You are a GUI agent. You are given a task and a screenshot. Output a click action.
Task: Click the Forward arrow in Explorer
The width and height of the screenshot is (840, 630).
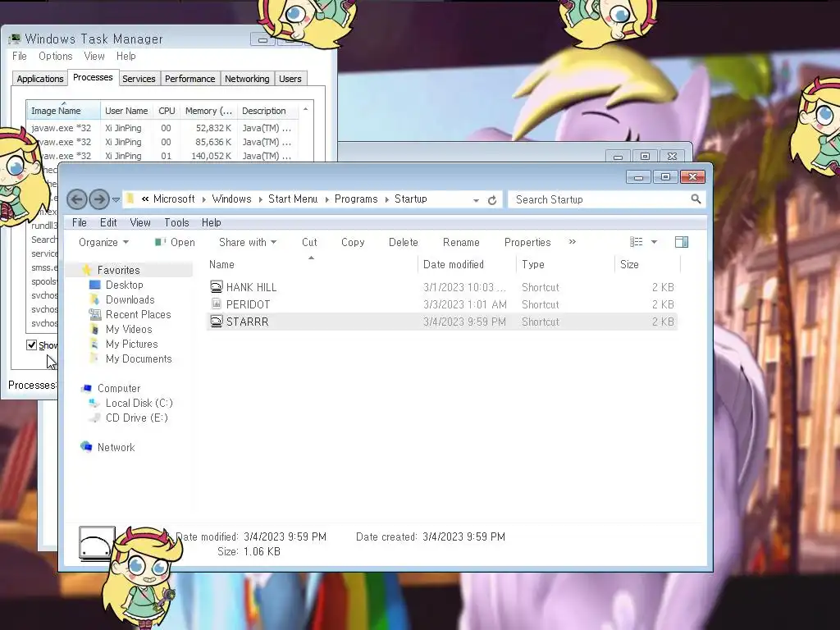tap(99, 199)
